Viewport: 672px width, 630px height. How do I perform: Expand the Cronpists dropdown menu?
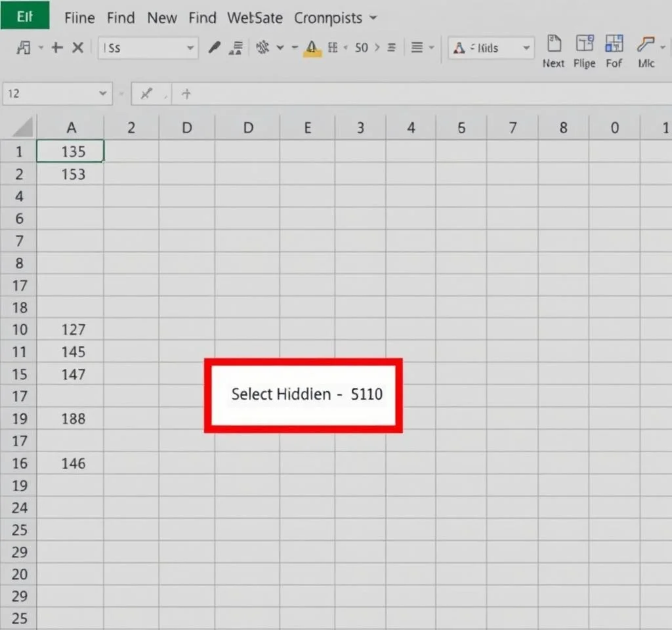[x=335, y=18]
